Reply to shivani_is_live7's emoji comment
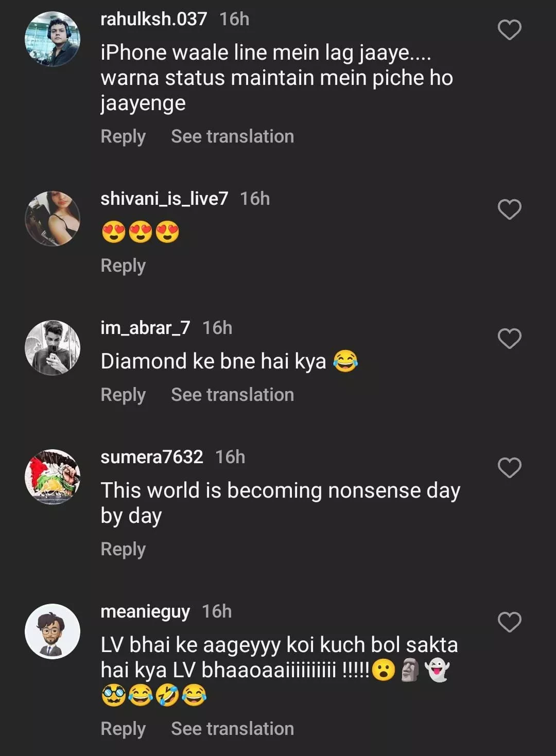Viewport: 556px width, 756px height. (x=123, y=266)
